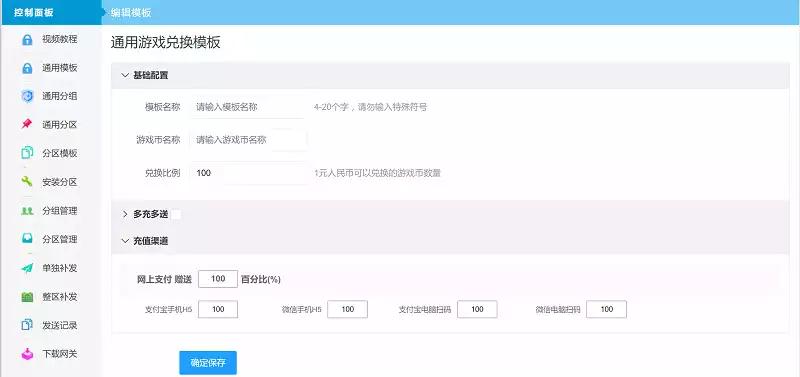Click the 视频教程 lock icon
The image size is (800, 377).
pos(27,39)
